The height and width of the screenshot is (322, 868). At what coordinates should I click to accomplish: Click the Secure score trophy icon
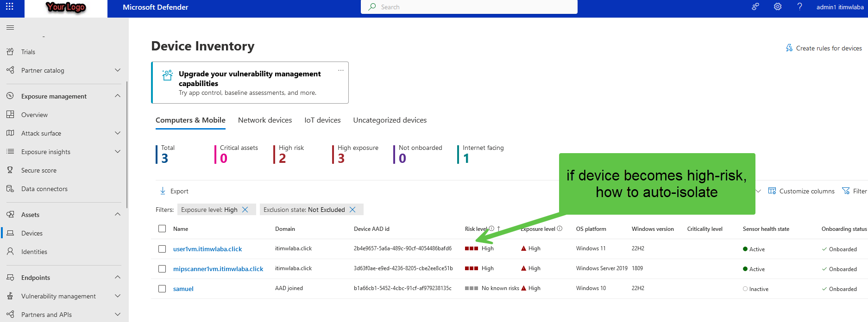10,170
